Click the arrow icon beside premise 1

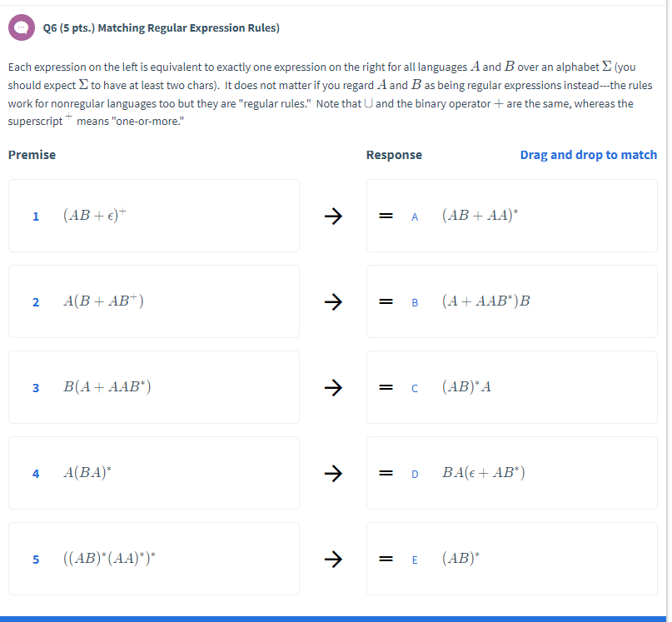click(x=333, y=216)
